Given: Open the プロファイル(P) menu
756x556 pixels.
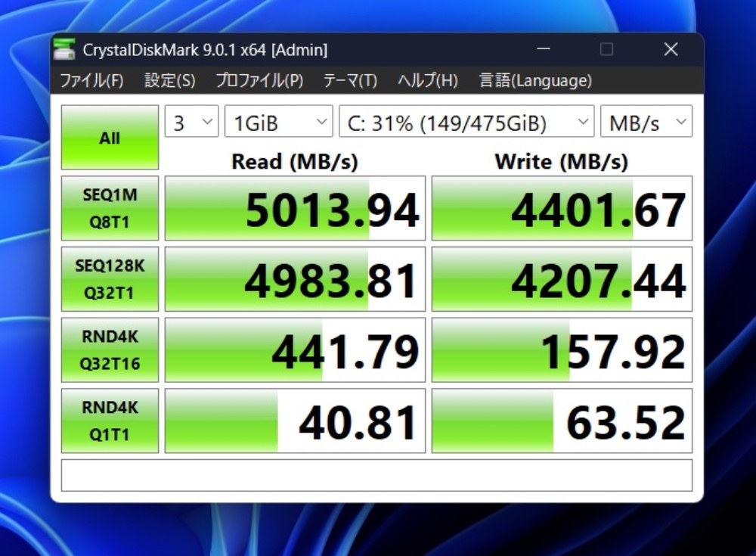Looking at the screenshot, I should pos(259,80).
